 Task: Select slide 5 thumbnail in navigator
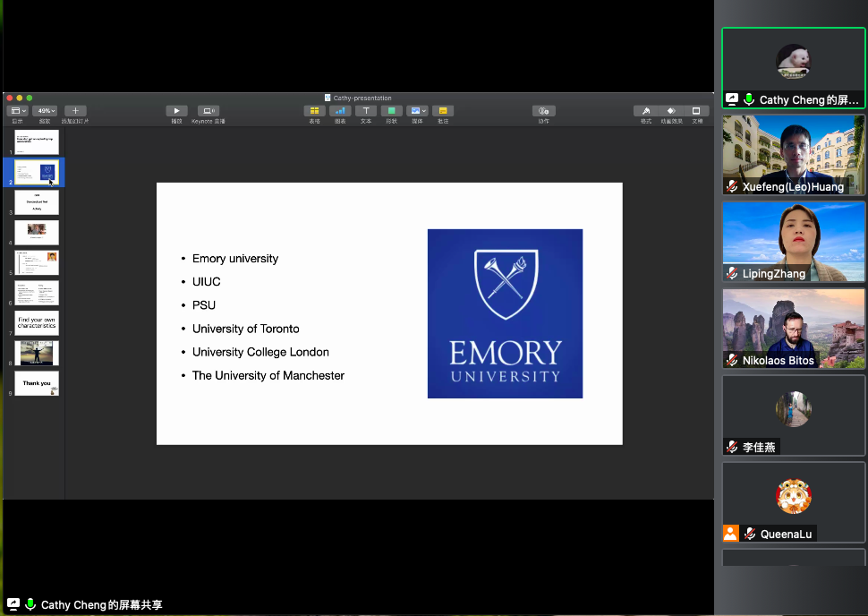pos(37,262)
